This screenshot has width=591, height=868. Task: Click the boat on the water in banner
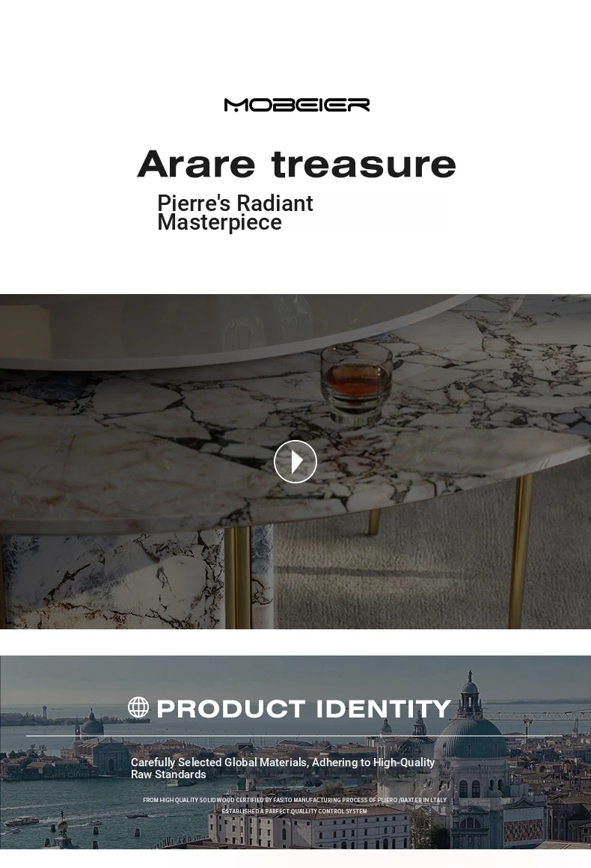21,822
